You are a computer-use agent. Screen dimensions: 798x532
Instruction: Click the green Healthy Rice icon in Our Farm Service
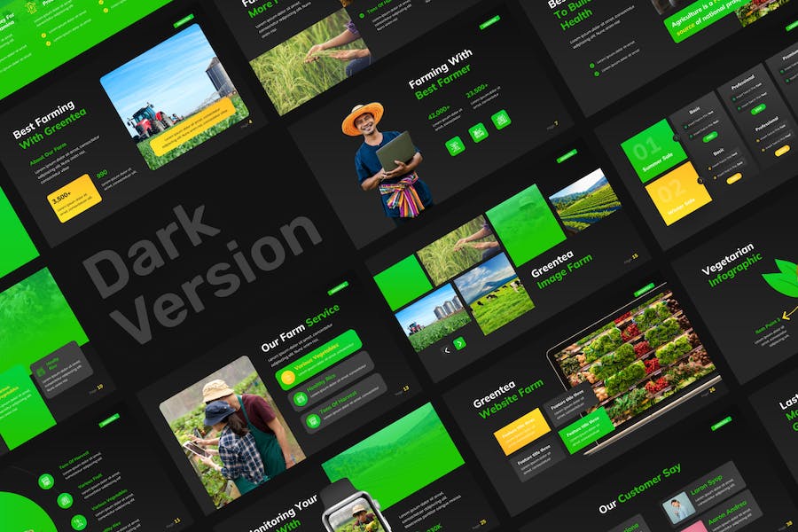[300, 399]
